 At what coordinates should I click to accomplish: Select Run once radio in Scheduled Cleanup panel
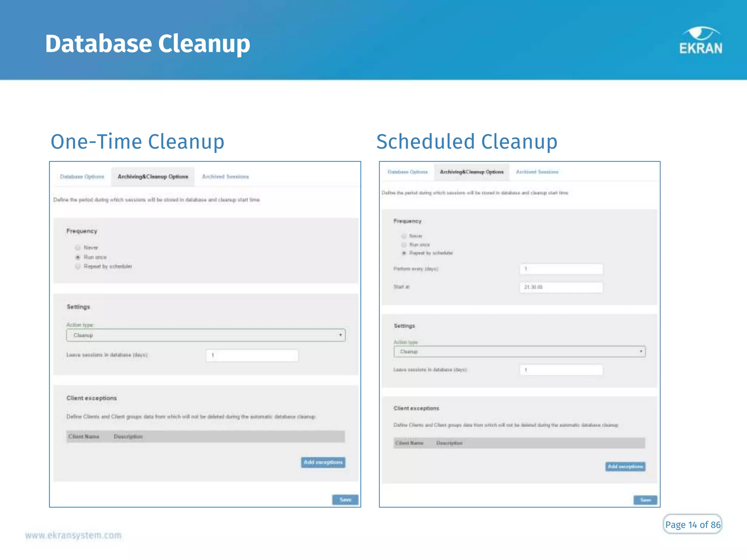(x=404, y=245)
